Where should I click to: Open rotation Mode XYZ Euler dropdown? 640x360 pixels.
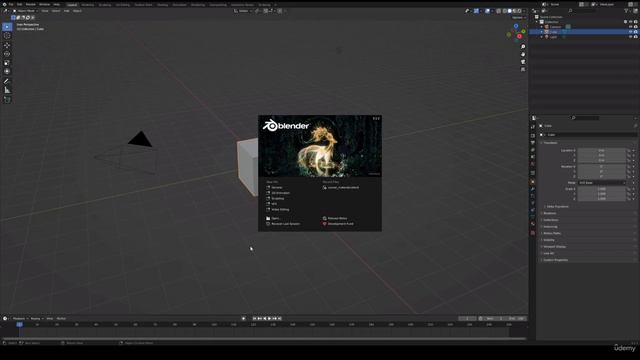point(602,183)
